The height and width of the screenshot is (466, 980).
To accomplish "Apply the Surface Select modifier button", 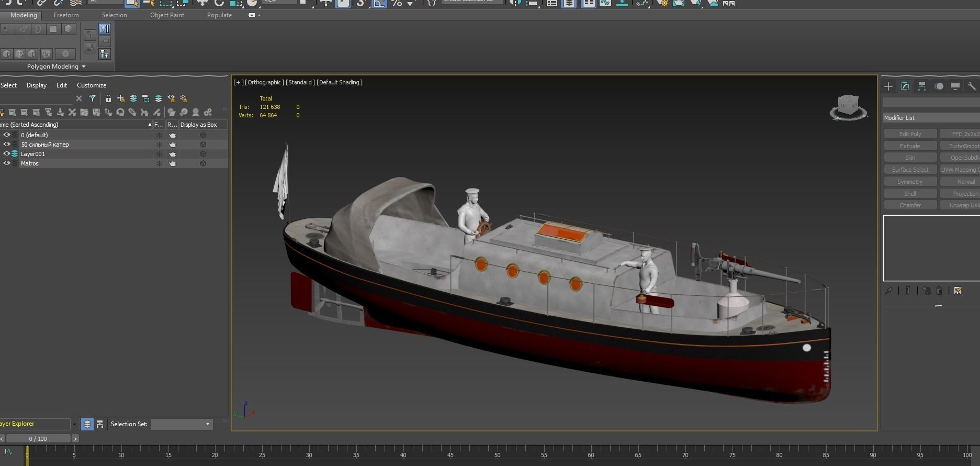I will coord(910,170).
